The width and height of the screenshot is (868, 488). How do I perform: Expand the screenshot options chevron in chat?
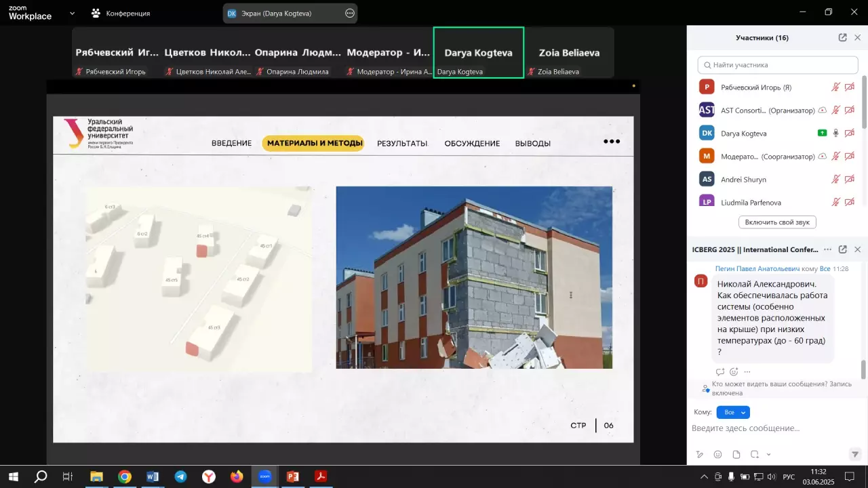click(768, 454)
